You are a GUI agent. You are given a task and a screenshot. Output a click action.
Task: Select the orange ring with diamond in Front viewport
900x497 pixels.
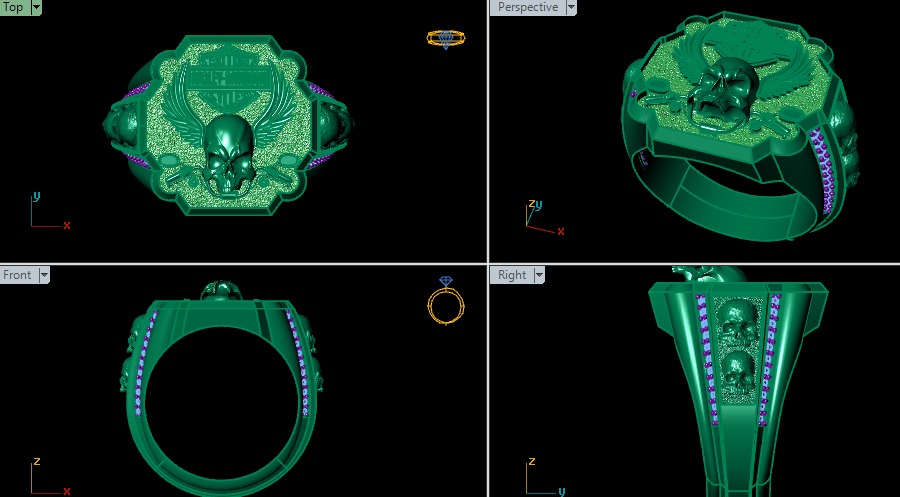coord(446,301)
